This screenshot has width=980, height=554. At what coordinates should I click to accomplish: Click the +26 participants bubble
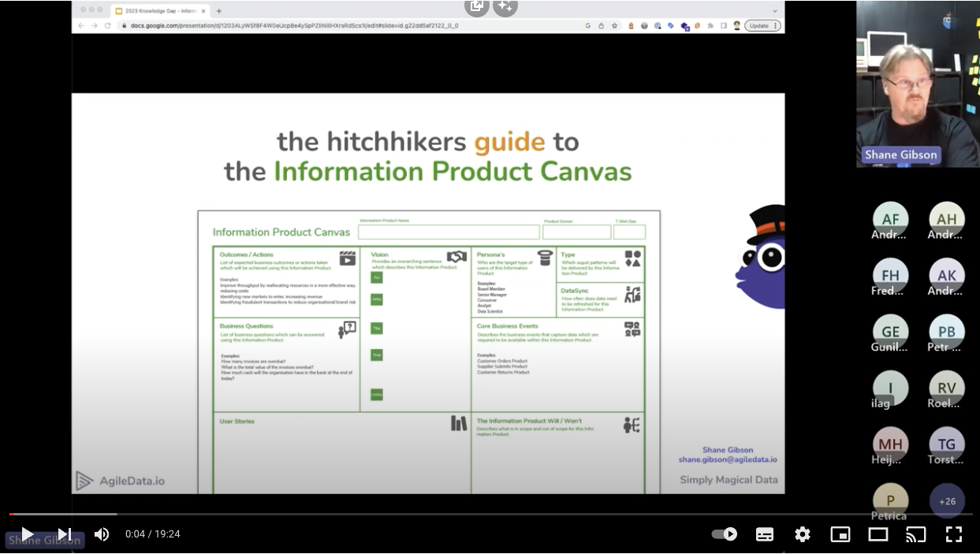click(x=947, y=501)
